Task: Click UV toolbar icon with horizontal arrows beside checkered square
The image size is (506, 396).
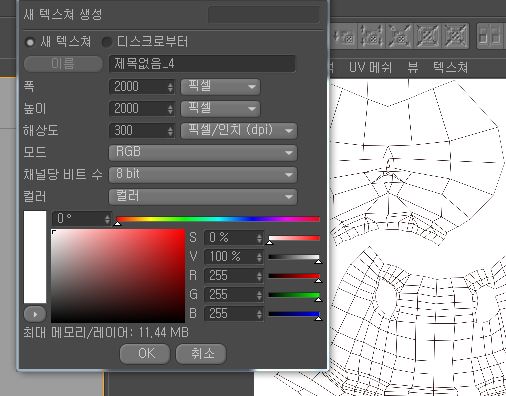Action: 343,36
